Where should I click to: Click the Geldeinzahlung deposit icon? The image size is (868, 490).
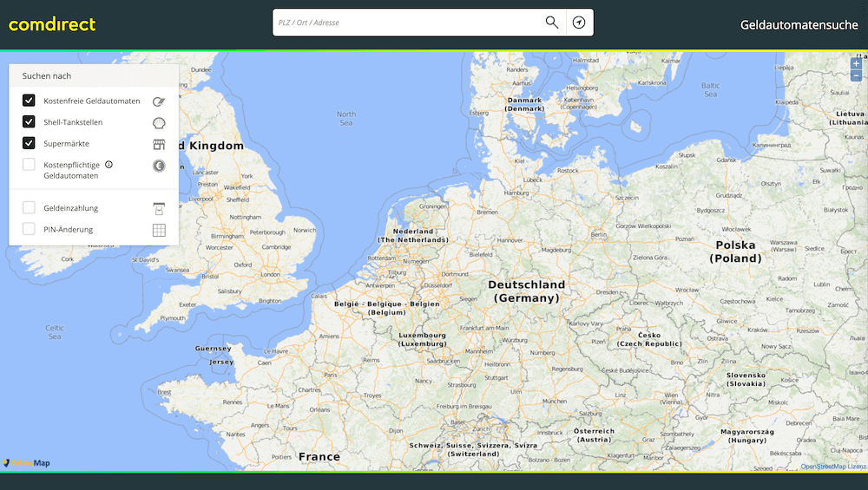(x=159, y=208)
